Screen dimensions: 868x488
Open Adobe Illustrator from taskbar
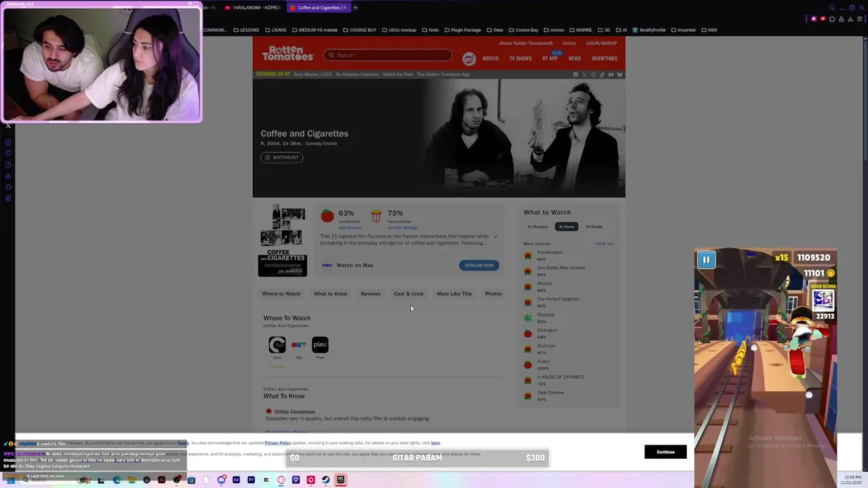pos(161,480)
